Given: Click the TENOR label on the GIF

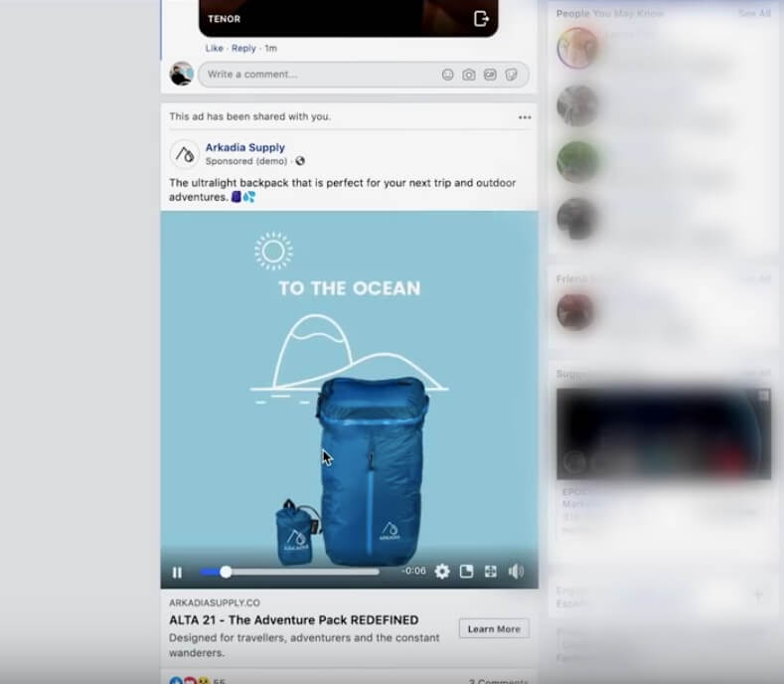Looking at the screenshot, I should (x=224, y=19).
